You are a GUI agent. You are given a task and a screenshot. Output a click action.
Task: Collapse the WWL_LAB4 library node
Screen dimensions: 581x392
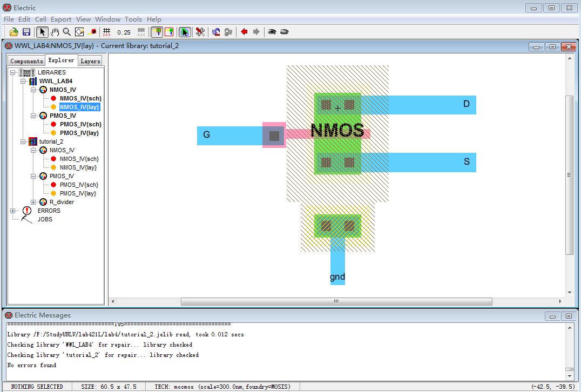23,81
